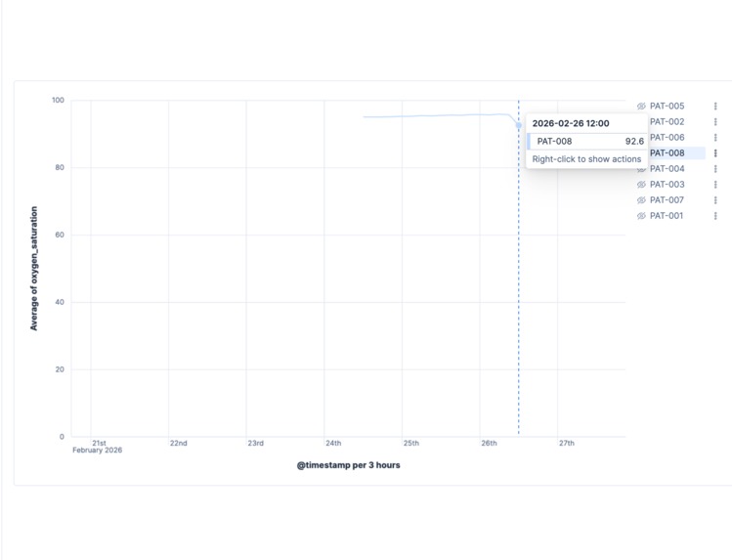Click the PAT-008 data point on the line
The height and width of the screenshot is (560, 732).
click(519, 125)
